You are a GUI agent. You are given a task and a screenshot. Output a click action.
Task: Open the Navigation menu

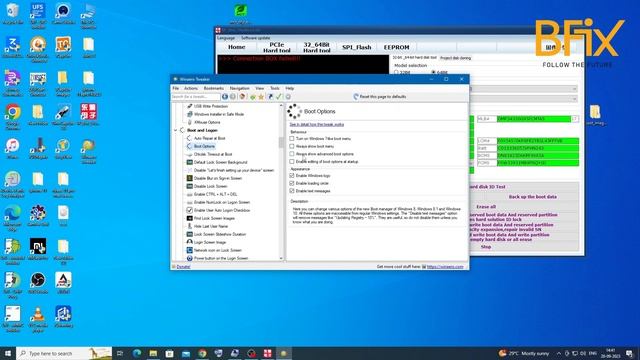coord(239,88)
